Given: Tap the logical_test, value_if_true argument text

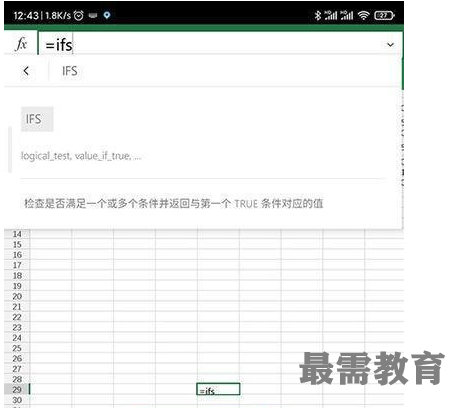Looking at the screenshot, I should [x=81, y=156].
